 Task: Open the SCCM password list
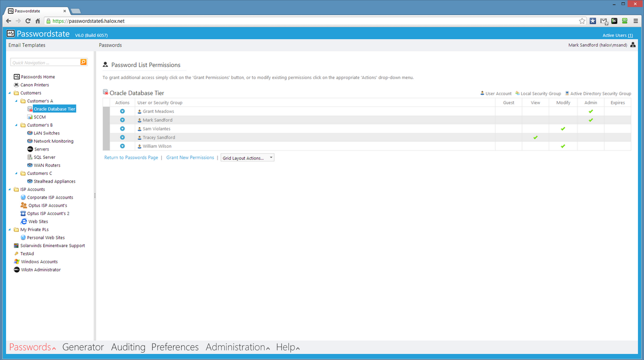point(39,117)
